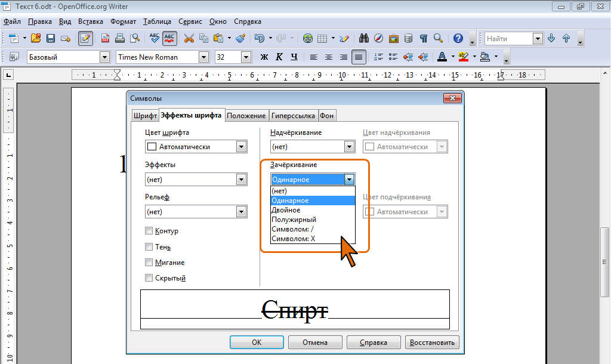The image size is (611, 364).
Task: Find next with the down arrow
Action: (551, 38)
